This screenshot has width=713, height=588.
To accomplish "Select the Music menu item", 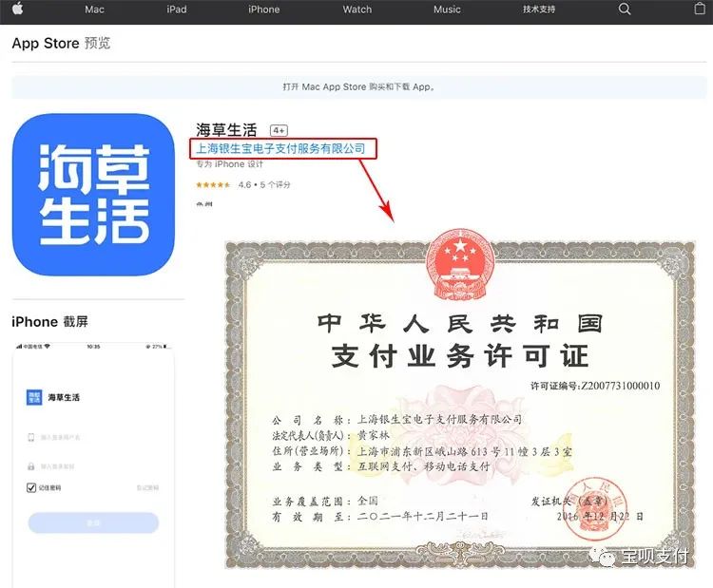I will coord(447,9).
